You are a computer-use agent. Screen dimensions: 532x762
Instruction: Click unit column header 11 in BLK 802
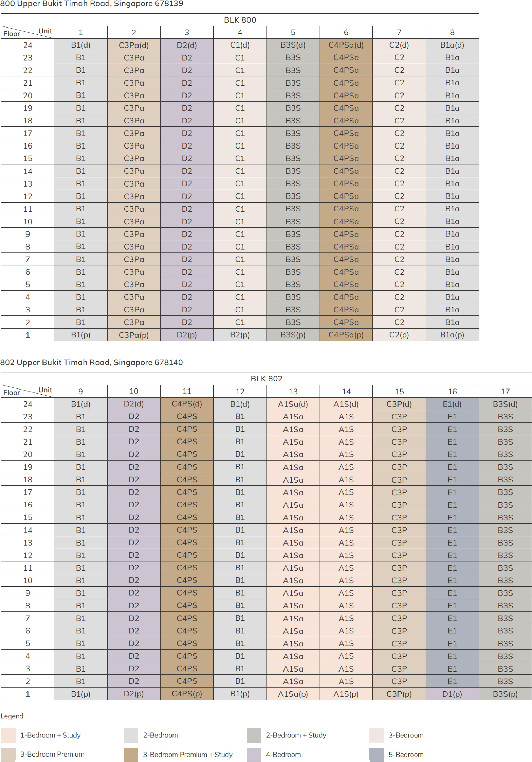click(x=187, y=391)
